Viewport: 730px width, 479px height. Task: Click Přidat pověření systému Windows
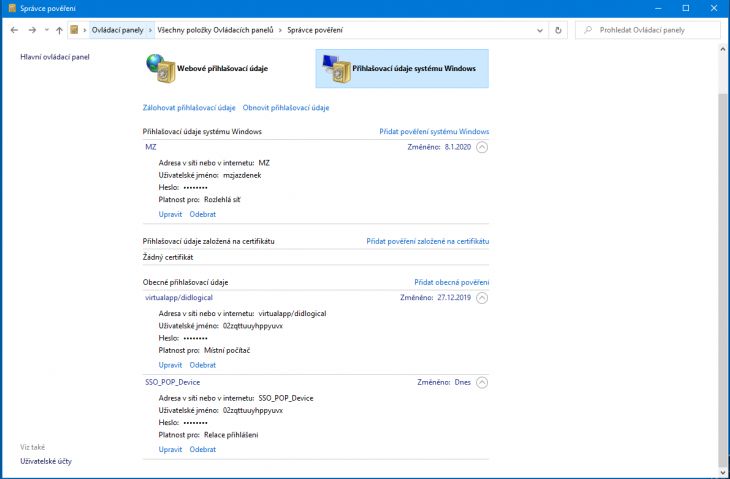point(434,131)
